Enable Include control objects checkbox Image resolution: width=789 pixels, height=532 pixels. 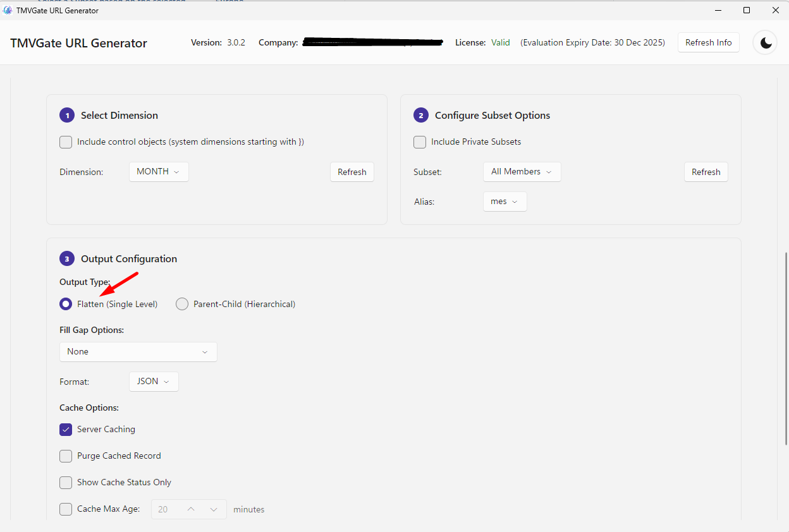pyautogui.click(x=66, y=142)
